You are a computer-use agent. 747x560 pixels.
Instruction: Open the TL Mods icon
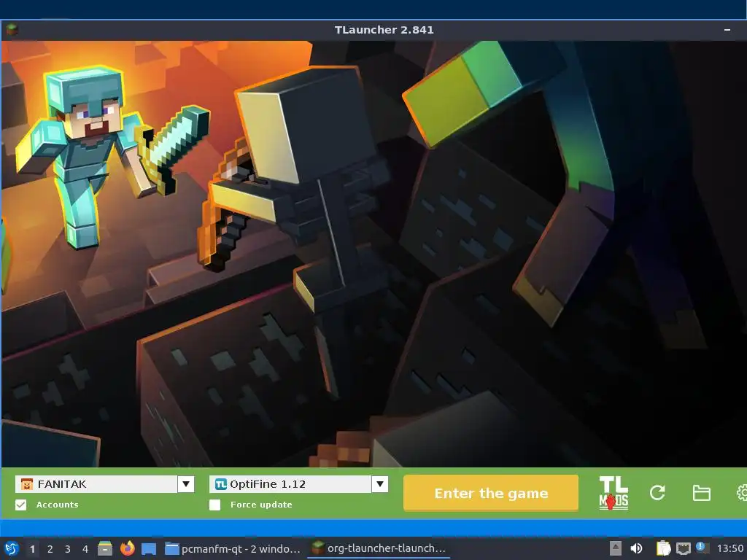(x=613, y=493)
